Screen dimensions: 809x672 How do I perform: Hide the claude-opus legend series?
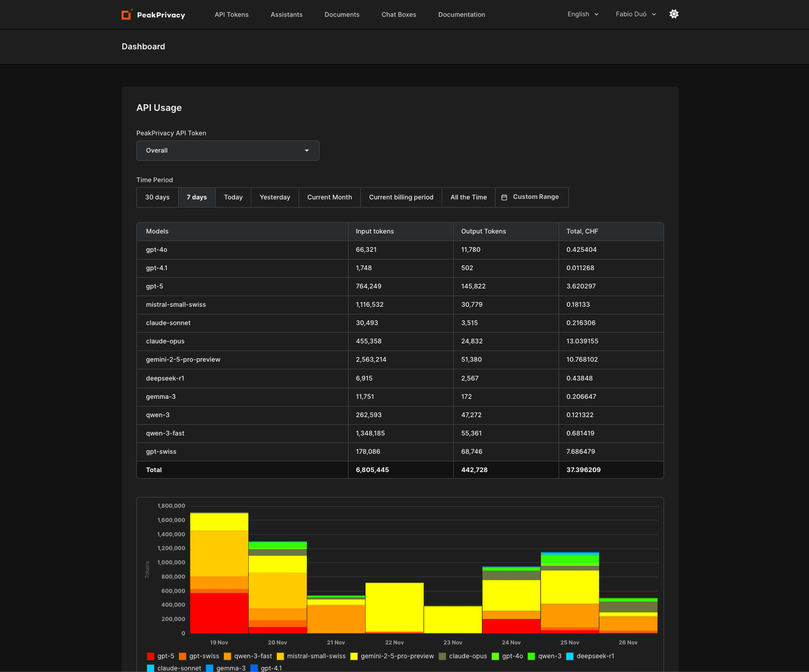[x=463, y=656]
